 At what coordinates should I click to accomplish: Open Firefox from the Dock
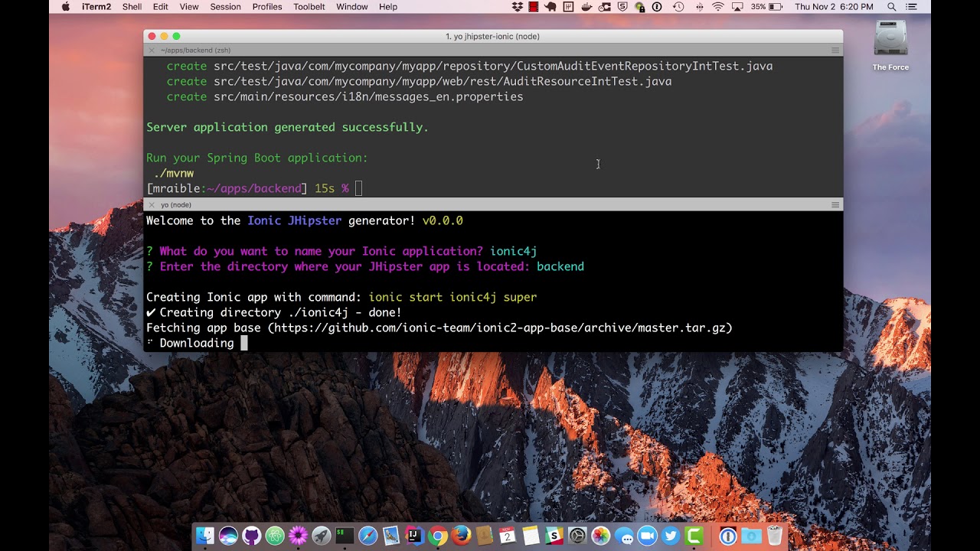click(x=461, y=536)
